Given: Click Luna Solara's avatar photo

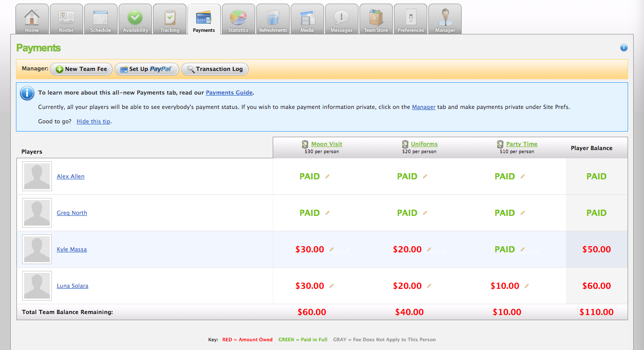Looking at the screenshot, I should pos(37,286).
